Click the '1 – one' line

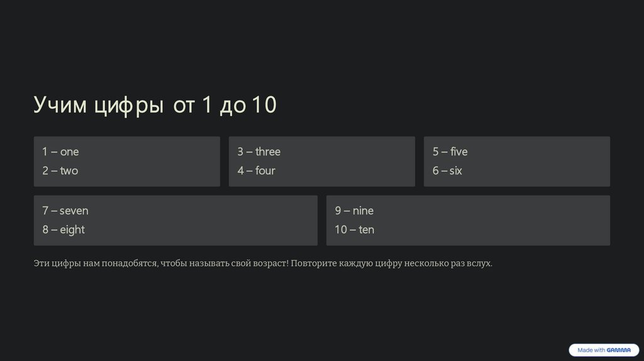60,152
